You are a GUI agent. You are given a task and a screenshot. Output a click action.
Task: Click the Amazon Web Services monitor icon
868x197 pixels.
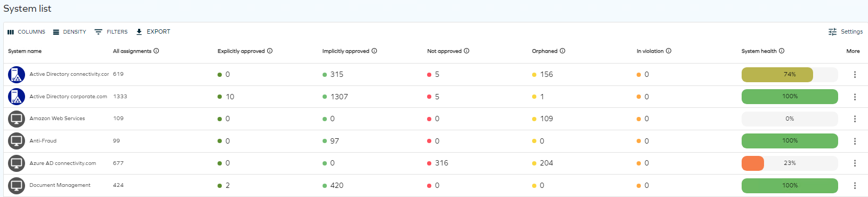pos(17,119)
